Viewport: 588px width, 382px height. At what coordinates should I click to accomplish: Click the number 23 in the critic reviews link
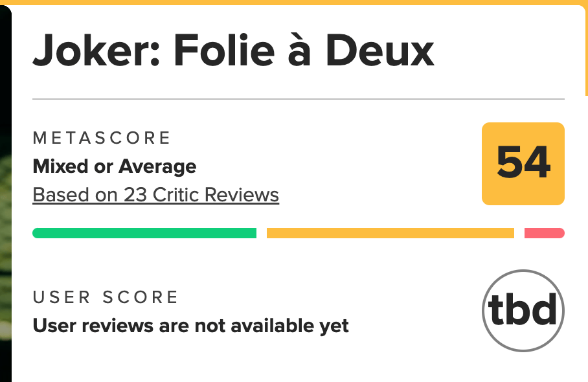click(x=136, y=194)
